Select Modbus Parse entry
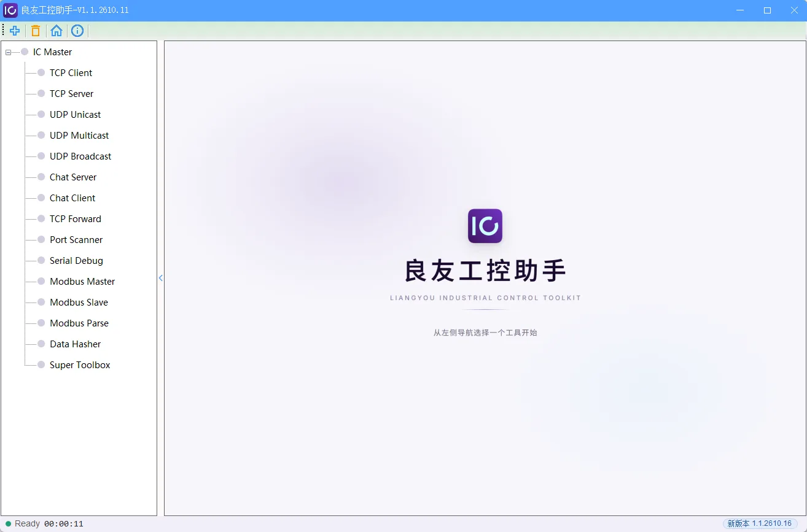This screenshot has height=532, width=807. click(x=79, y=323)
